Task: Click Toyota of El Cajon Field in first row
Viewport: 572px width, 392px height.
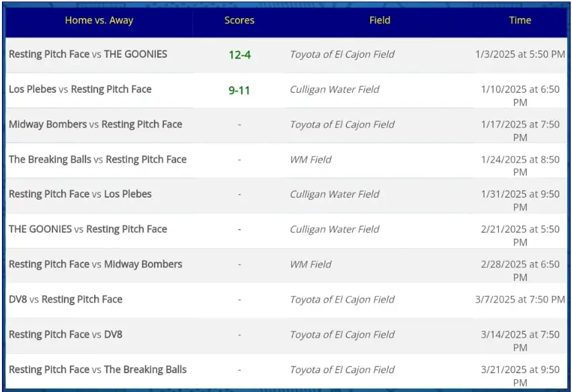Action: click(x=342, y=54)
